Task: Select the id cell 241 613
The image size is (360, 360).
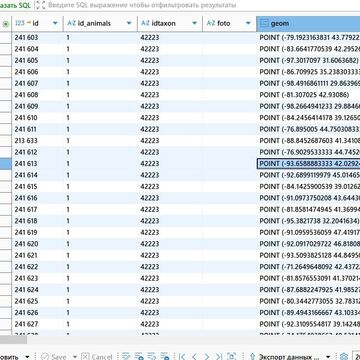Action: 37,164
